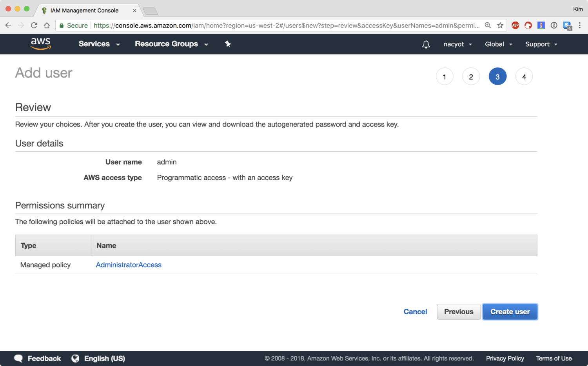588x366 pixels.
Task: Click the browser home icon
Action: pos(47,25)
